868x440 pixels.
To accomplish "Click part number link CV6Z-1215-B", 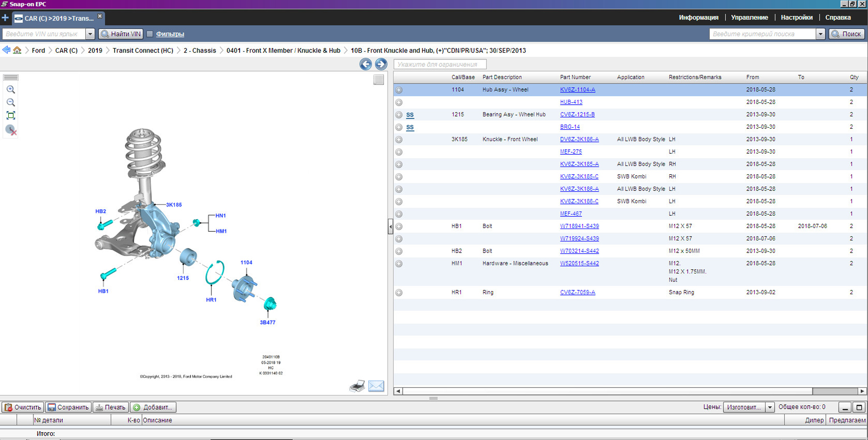I will (x=577, y=115).
